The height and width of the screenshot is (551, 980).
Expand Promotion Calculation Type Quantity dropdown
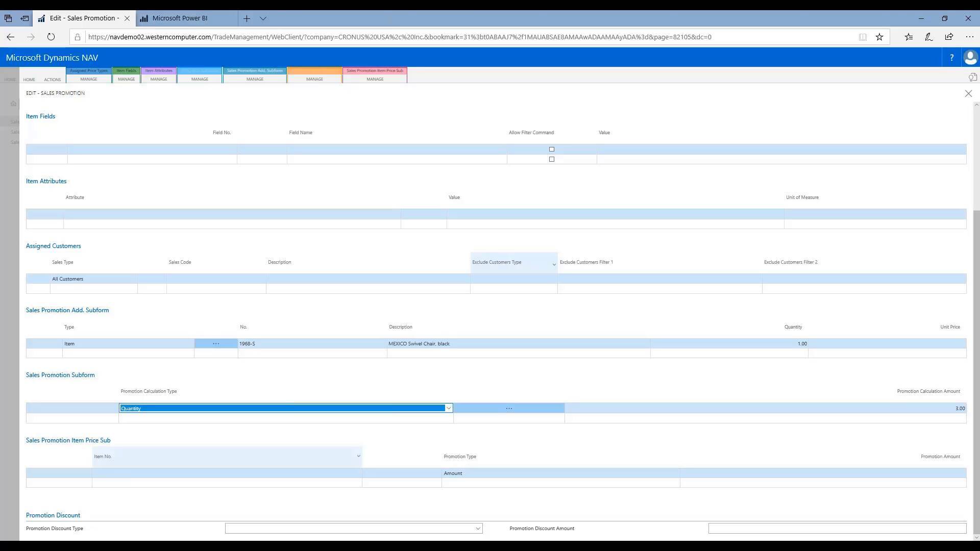[x=448, y=408]
